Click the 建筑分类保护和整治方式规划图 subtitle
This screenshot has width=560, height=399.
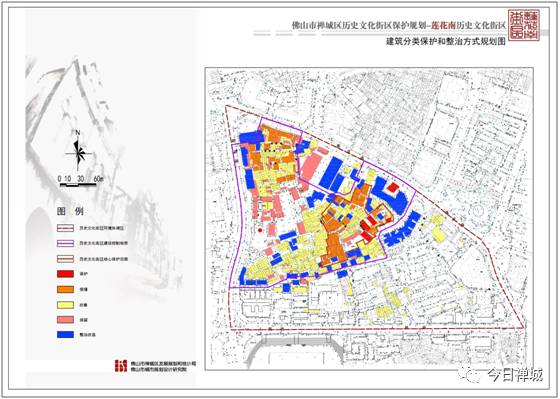(446, 41)
